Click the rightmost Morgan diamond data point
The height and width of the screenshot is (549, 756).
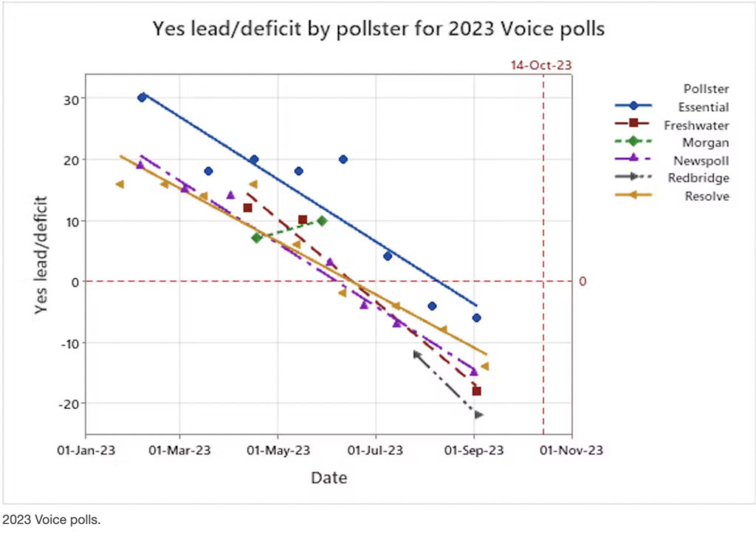pos(322,221)
